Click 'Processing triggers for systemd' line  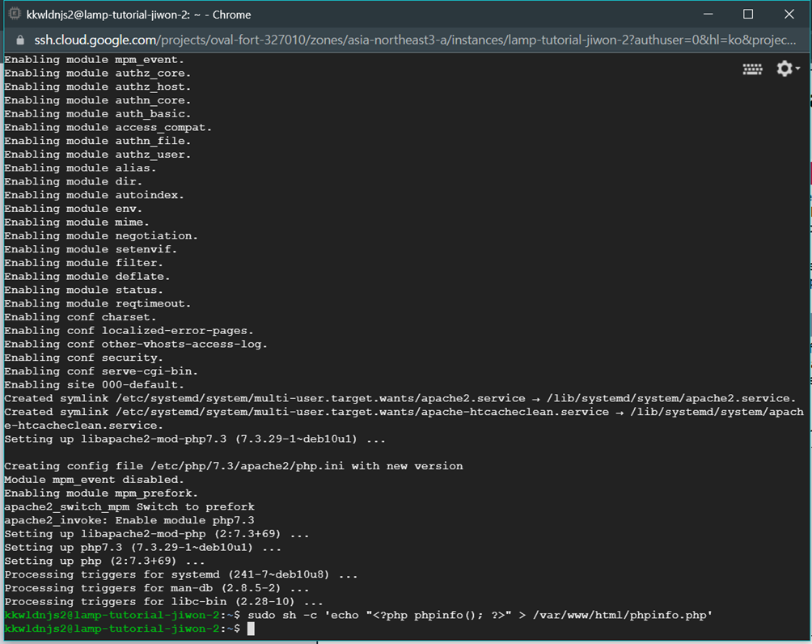click(180, 574)
